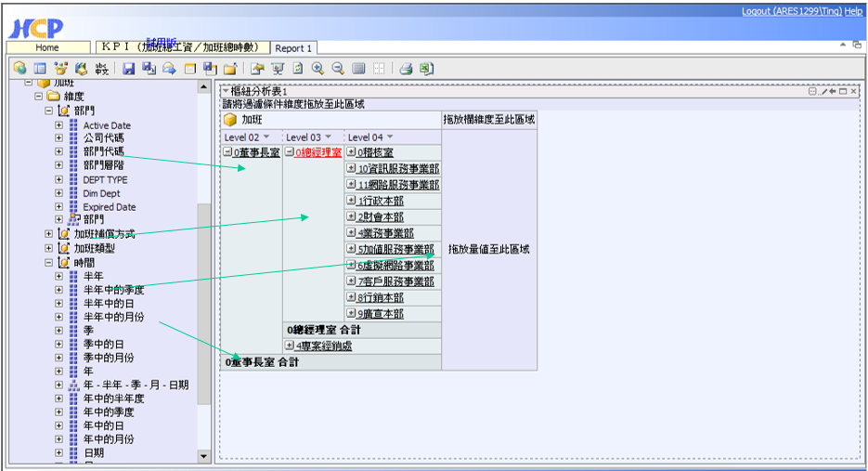Click the back arrow icon on pivot panel

(833, 91)
